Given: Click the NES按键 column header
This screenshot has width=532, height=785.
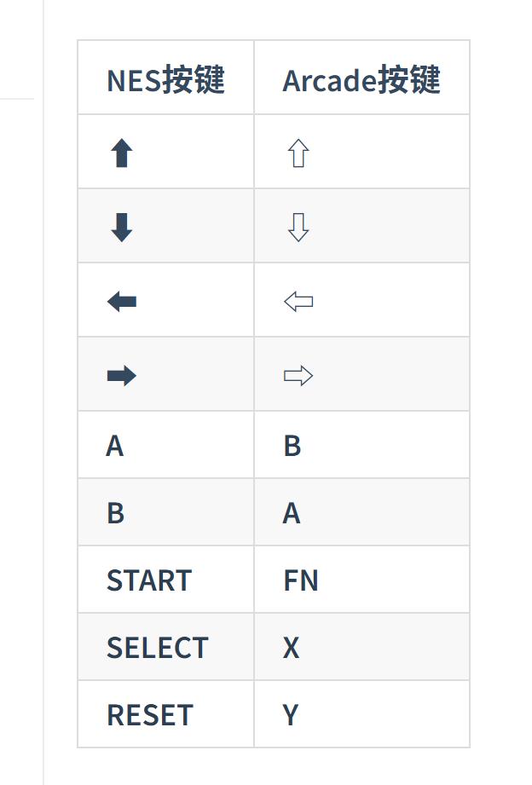Looking at the screenshot, I should pyautogui.click(x=165, y=80).
